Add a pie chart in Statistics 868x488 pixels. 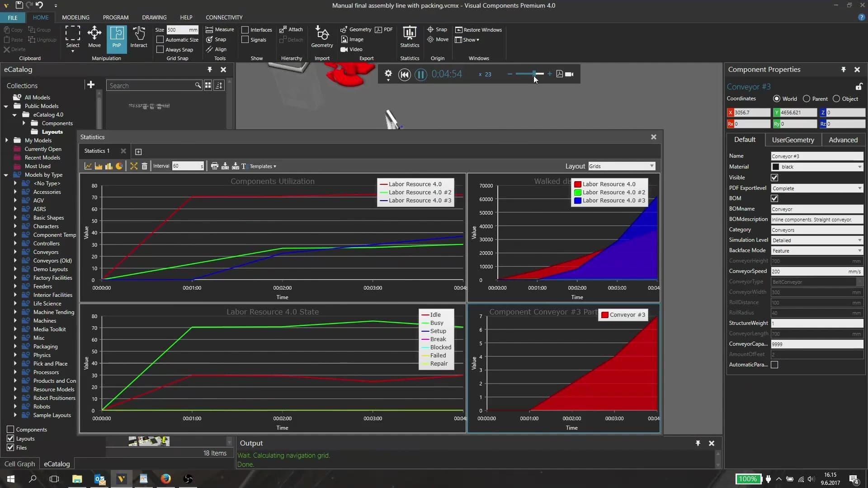click(x=119, y=166)
